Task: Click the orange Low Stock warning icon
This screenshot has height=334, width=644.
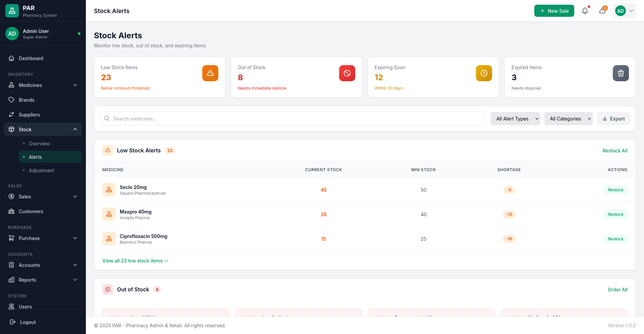Action: point(210,73)
